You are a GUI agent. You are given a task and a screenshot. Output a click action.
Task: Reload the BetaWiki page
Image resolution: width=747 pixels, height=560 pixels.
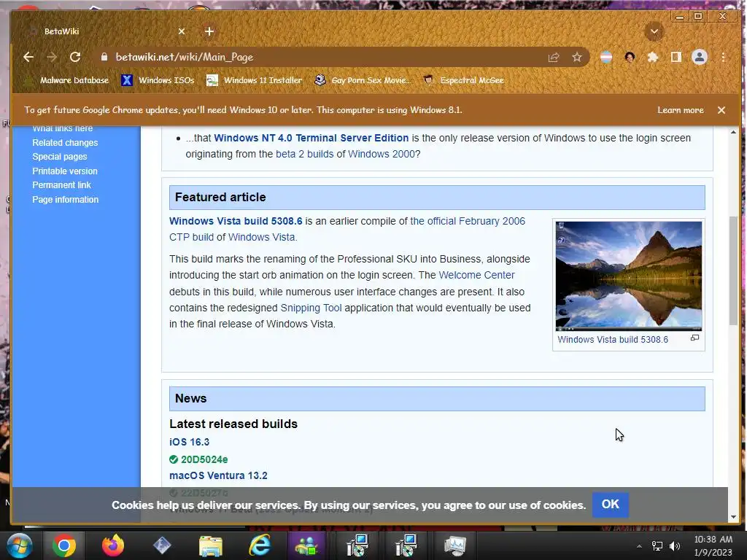(x=75, y=57)
